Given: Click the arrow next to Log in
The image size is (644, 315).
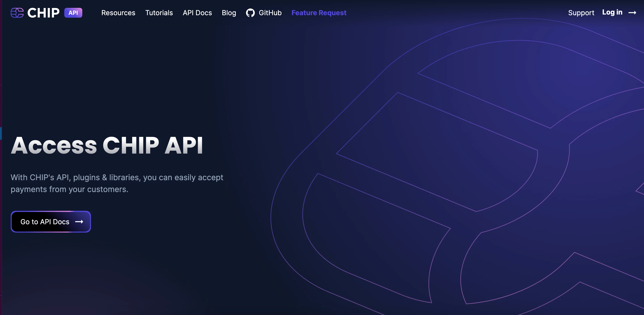Looking at the screenshot, I should 632,13.
